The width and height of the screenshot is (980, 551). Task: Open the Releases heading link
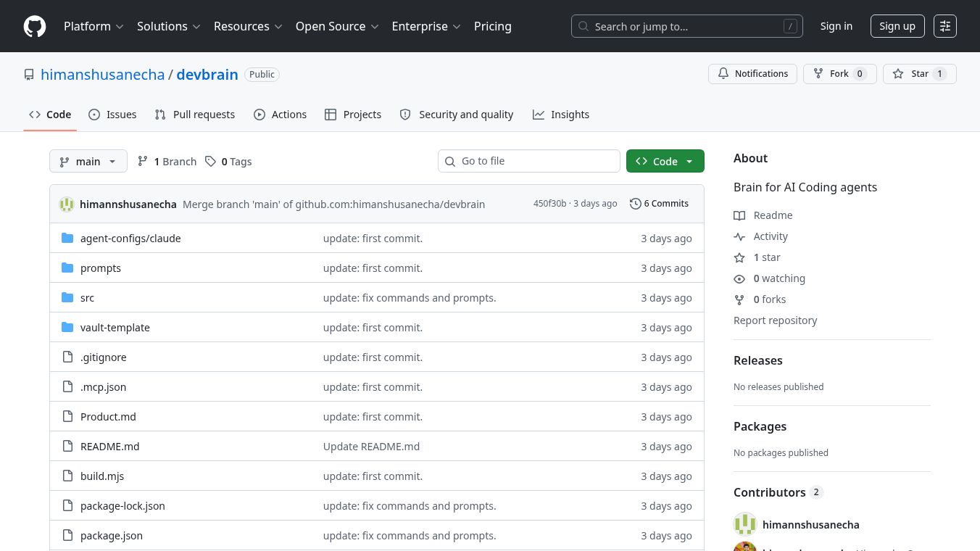point(758,360)
